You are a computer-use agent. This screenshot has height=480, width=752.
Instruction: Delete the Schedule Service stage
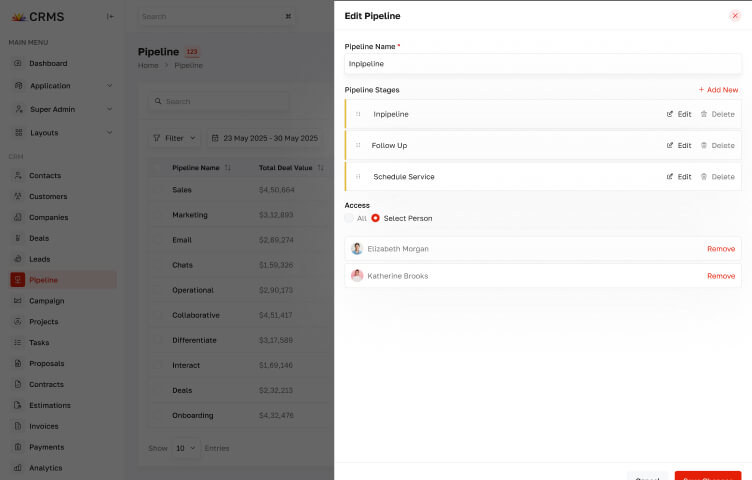pyautogui.click(x=717, y=176)
